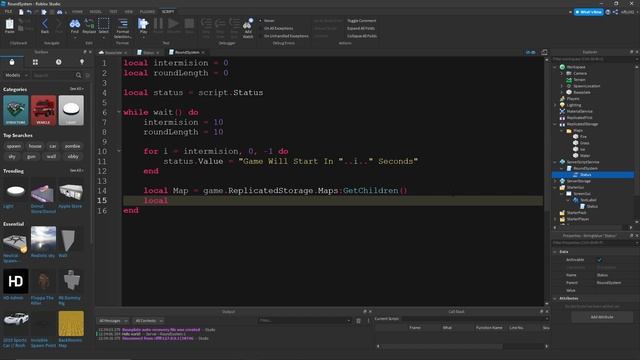Clear the Output with trash icon
This screenshot has width=640, height=360.
tap(358, 321)
